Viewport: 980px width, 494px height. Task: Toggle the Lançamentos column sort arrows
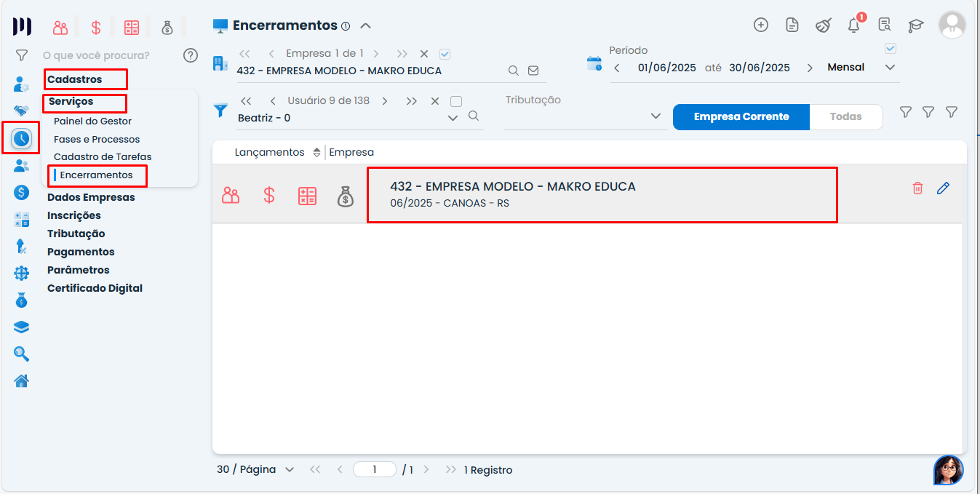tap(316, 153)
